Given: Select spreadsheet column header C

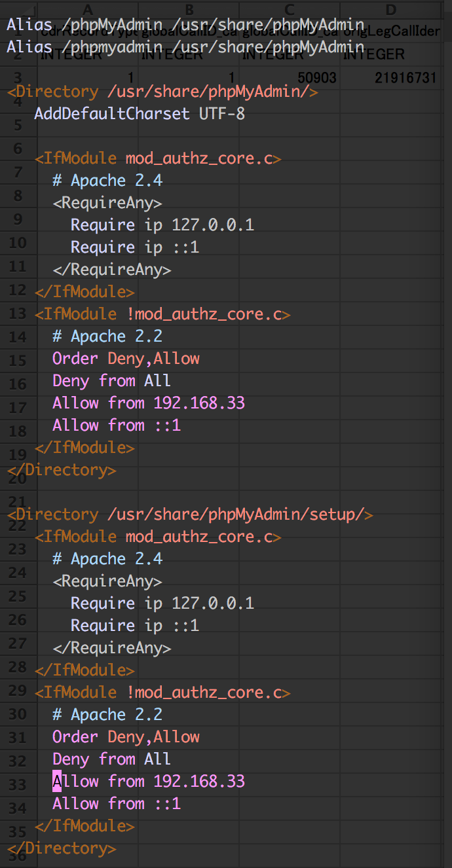Looking at the screenshot, I should point(290,9).
